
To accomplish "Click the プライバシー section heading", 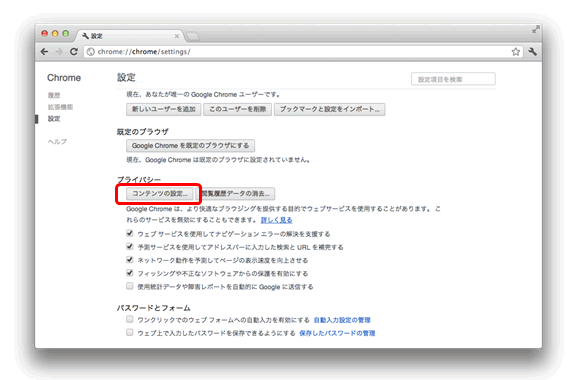I will (x=139, y=179).
